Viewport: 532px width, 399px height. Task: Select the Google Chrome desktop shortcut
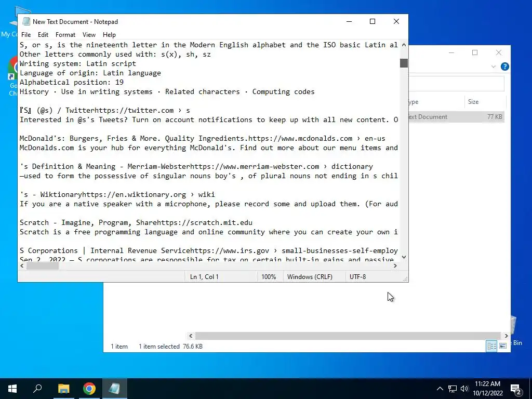pos(13,76)
